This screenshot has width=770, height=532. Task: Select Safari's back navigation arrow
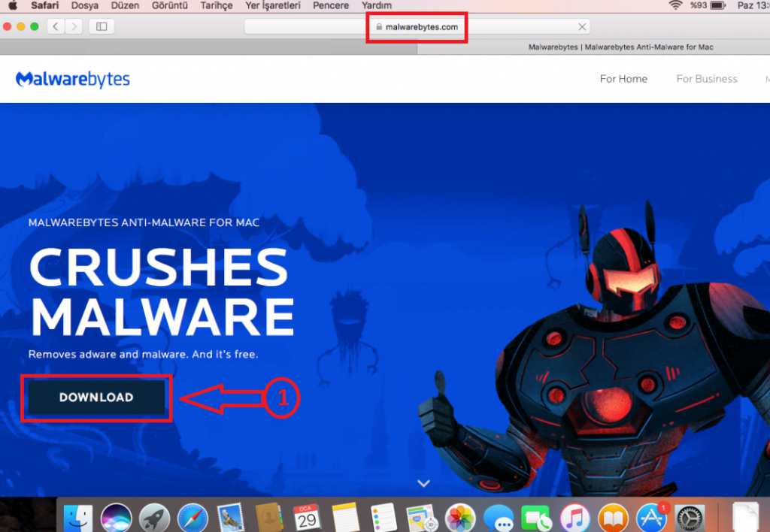[x=55, y=26]
